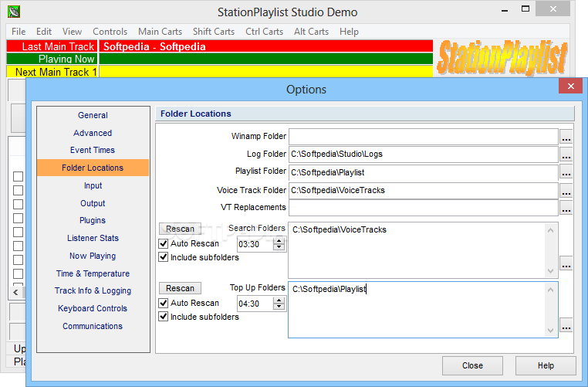
Task: Open the Ctrl Carts menu
Action: (x=265, y=32)
